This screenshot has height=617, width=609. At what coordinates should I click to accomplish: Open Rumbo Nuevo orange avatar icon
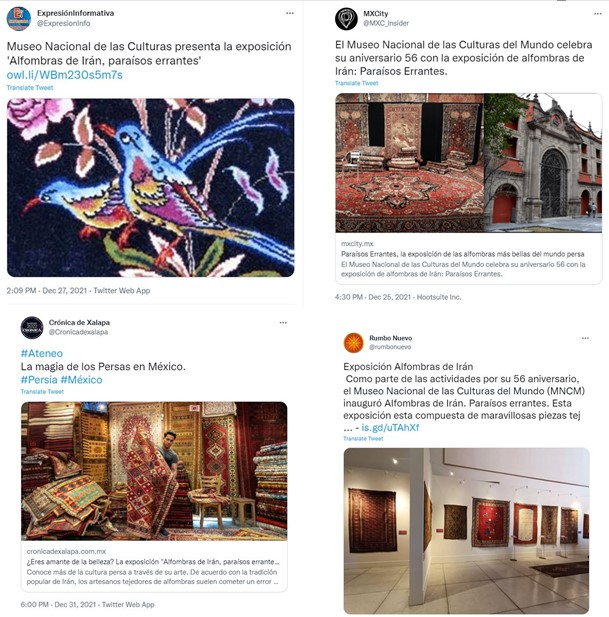[x=354, y=342]
